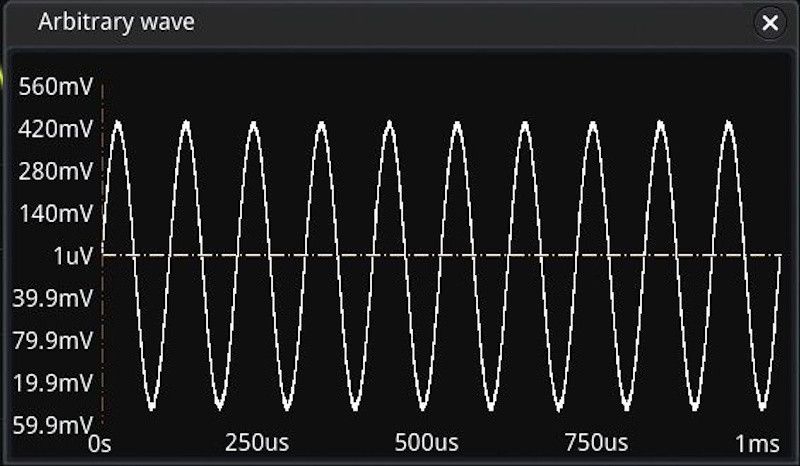Click the dashed zero reference line at the right end

765,255
